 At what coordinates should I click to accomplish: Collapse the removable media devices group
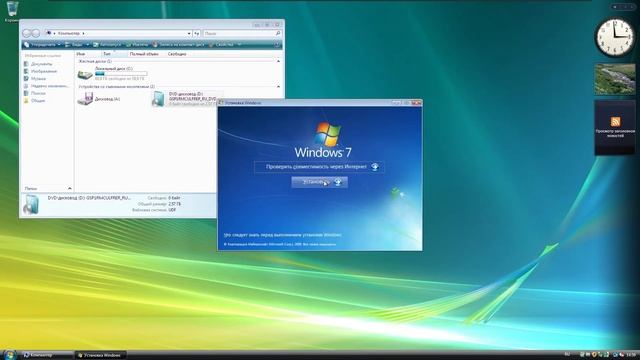278,87
